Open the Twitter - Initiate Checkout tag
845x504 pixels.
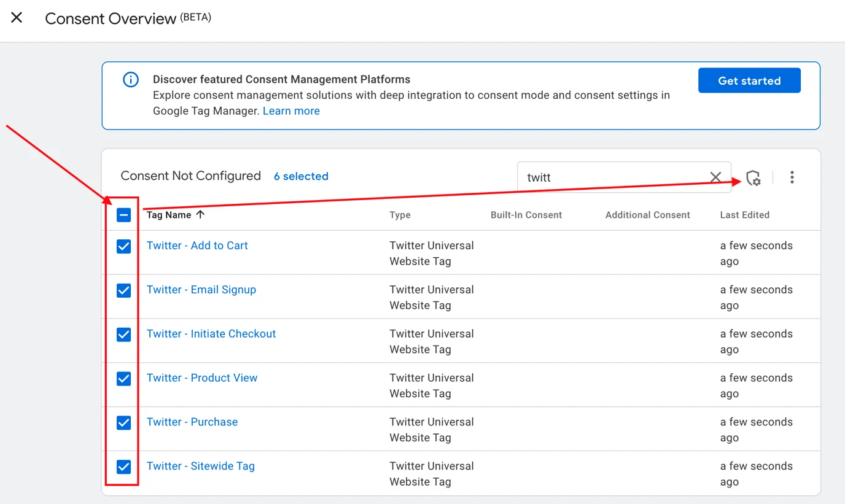pos(211,333)
